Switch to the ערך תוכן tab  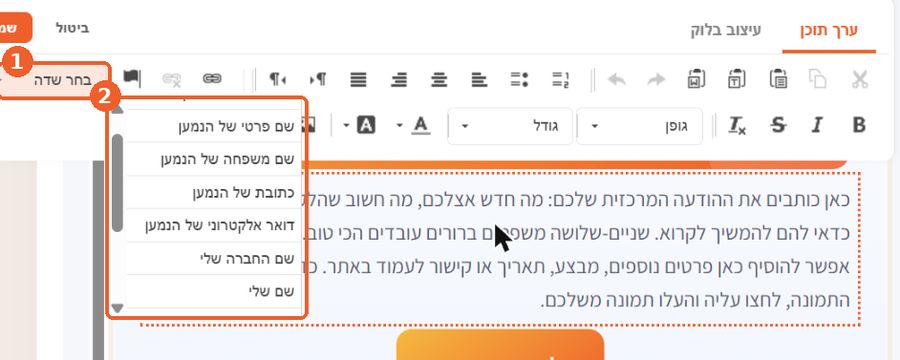click(829, 30)
